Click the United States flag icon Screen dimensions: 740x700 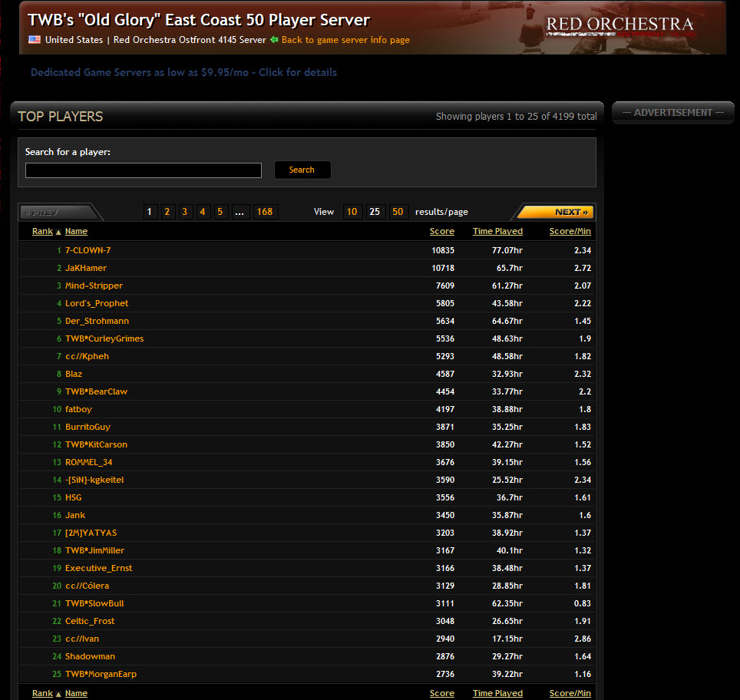click(x=35, y=40)
